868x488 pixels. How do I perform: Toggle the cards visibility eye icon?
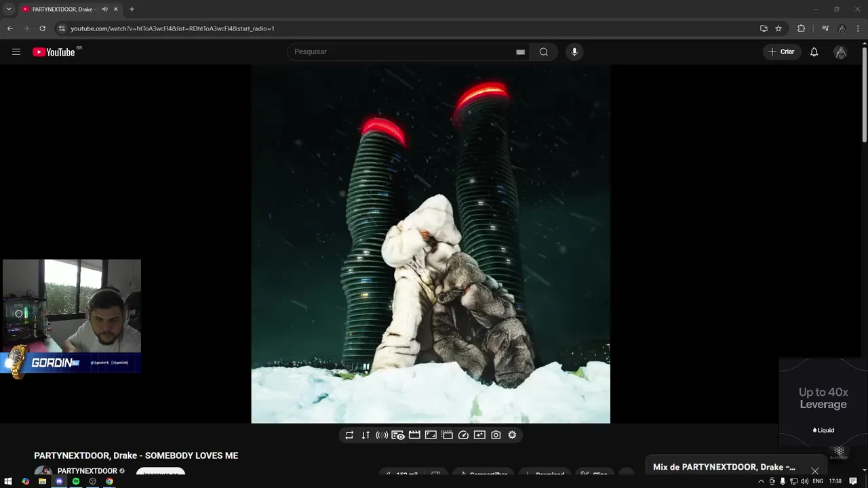click(x=398, y=435)
